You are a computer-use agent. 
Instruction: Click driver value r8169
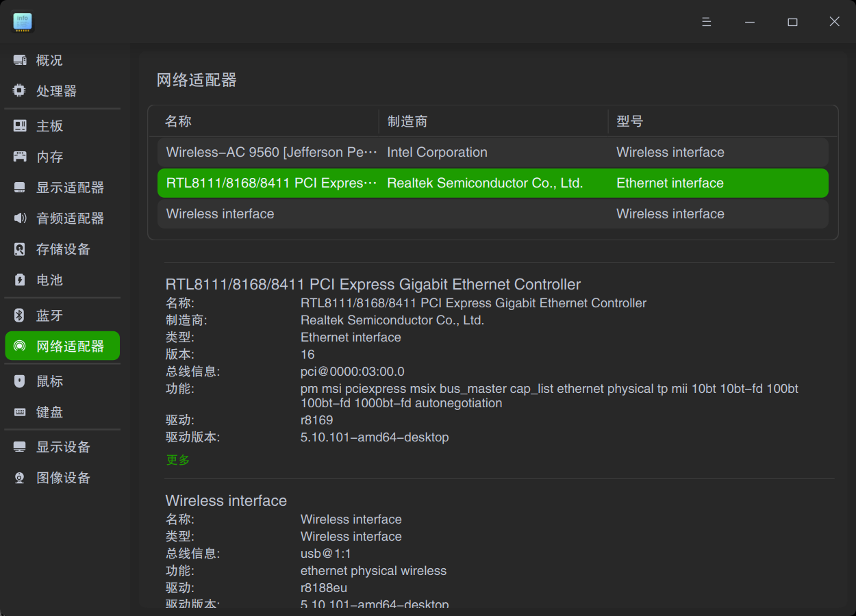pyautogui.click(x=316, y=420)
